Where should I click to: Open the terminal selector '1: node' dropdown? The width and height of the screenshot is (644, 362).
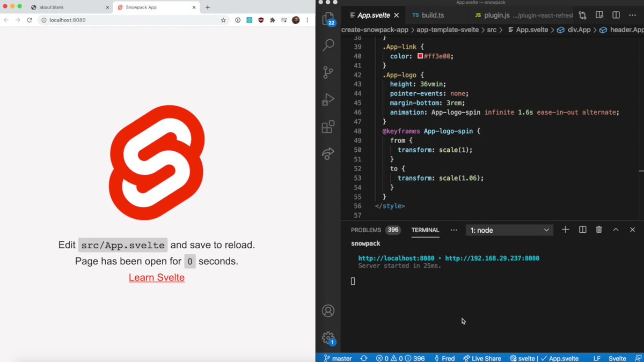tap(509, 230)
